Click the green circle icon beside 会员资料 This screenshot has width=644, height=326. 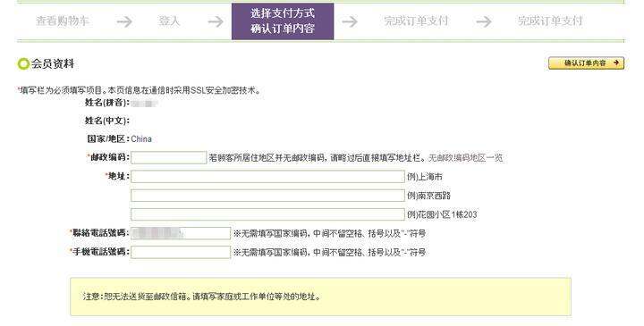[23, 64]
